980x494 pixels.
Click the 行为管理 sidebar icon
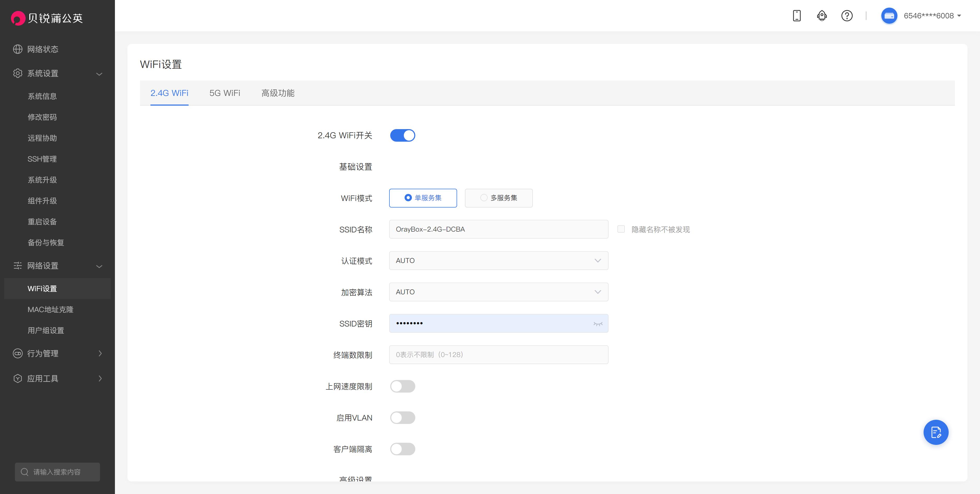17,354
